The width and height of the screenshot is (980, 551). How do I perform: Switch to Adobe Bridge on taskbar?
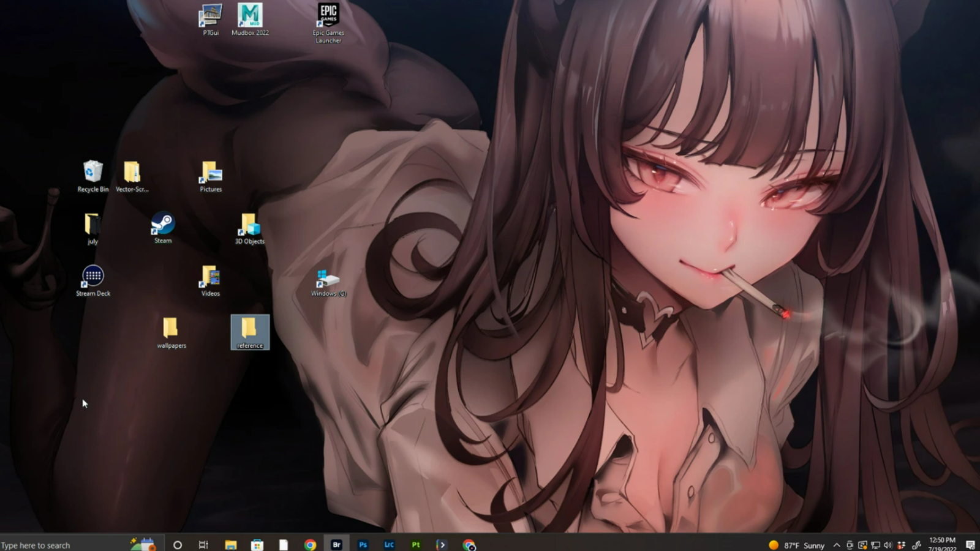pyautogui.click(x=336, y=544)
